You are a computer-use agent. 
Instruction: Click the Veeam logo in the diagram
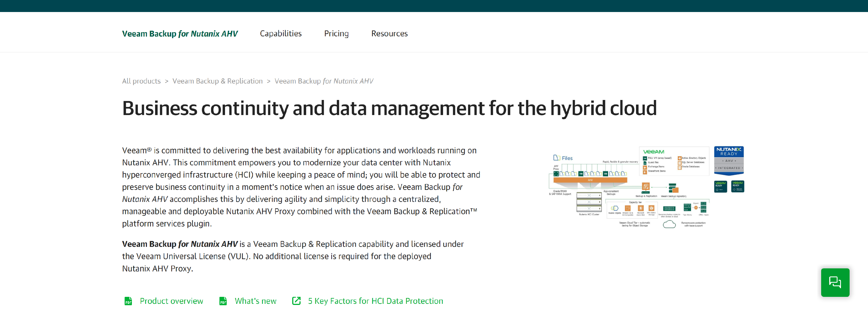(653, 152)
